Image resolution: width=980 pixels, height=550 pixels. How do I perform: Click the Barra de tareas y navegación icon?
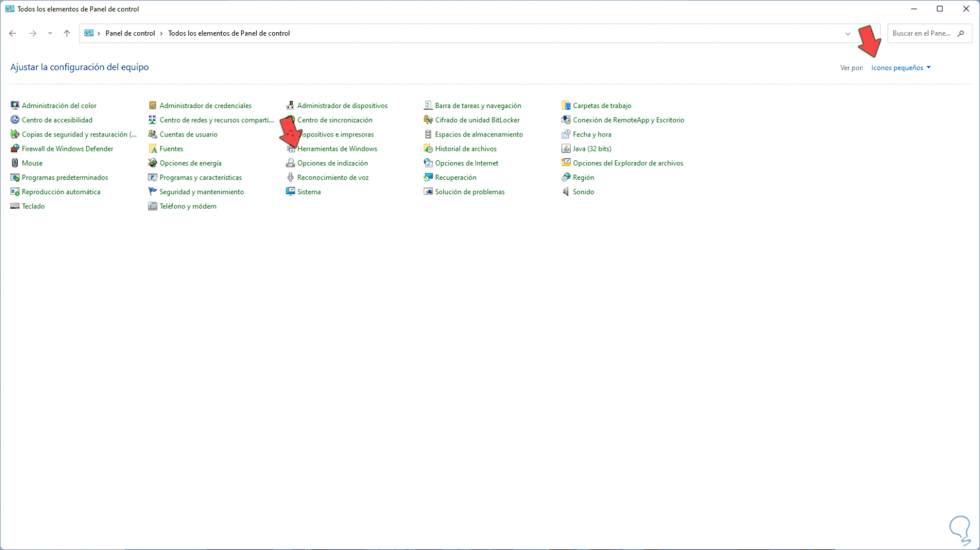point(428,106)
